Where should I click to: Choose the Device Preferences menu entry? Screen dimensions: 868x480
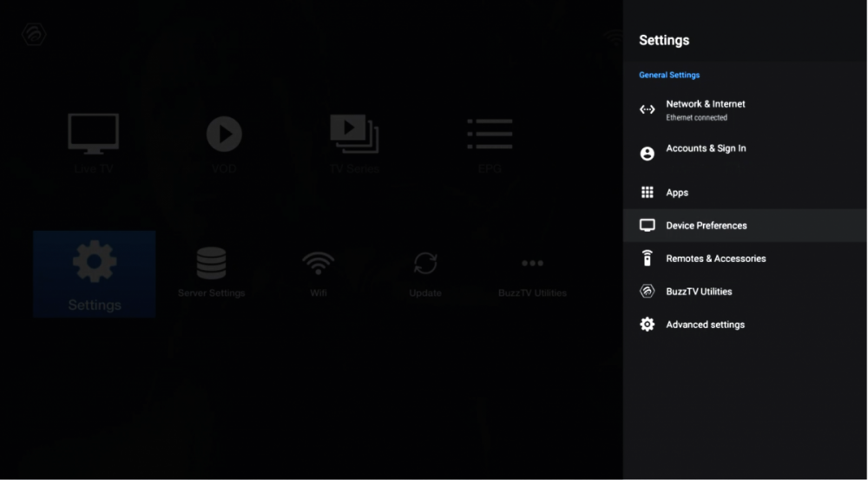706,226
